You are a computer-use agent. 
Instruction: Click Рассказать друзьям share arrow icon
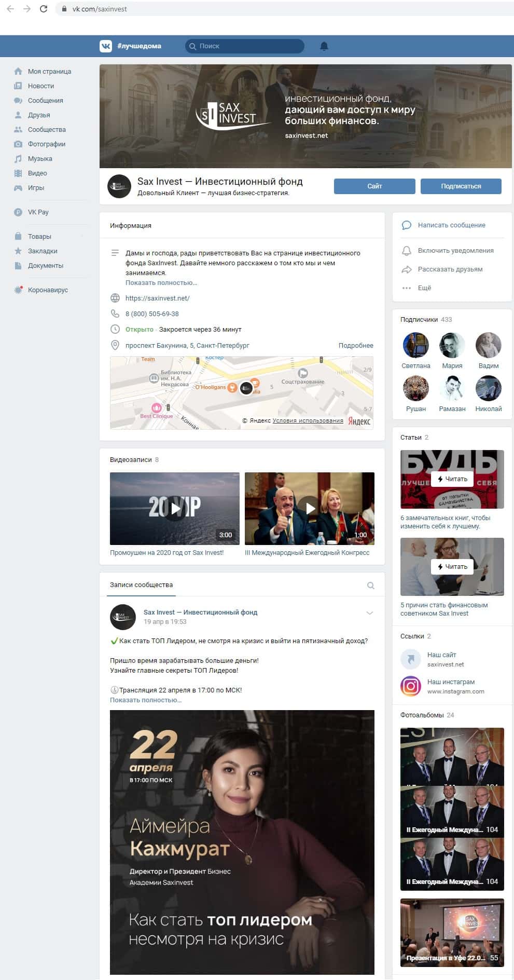coord(407,269)
